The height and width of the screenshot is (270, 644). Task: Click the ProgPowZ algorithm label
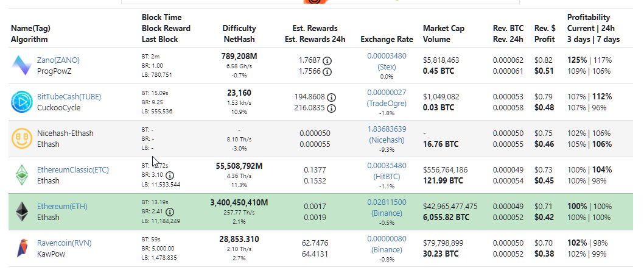pos(54,71)
